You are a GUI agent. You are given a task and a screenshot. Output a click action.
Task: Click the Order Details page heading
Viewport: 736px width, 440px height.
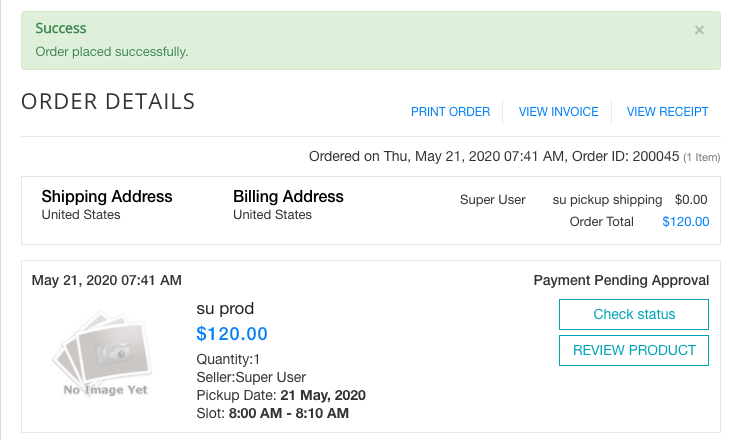point(108,101)
